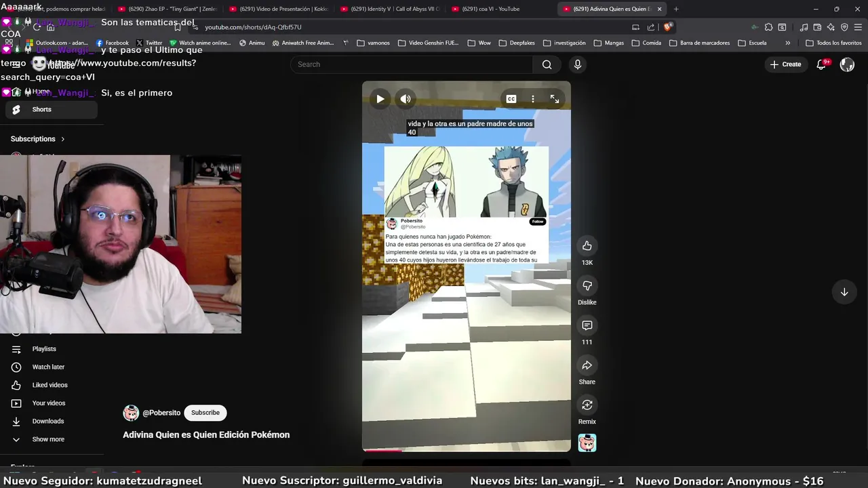Click the Follow button in the video tweet
Viewport: 868px width, 488px height.
538,222
